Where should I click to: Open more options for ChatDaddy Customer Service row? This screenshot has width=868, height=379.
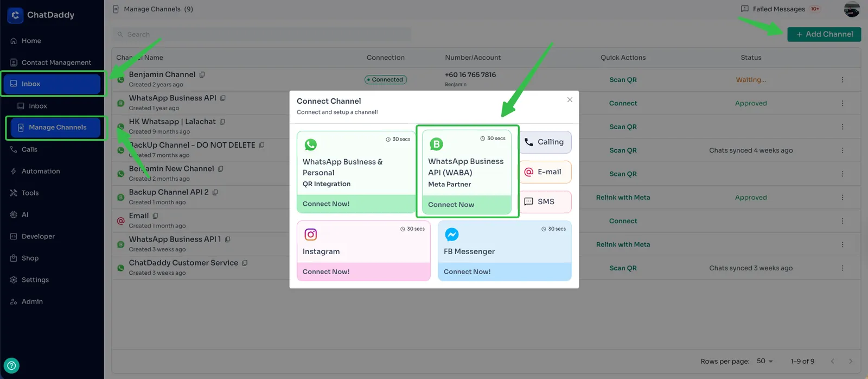coord(842,268)
